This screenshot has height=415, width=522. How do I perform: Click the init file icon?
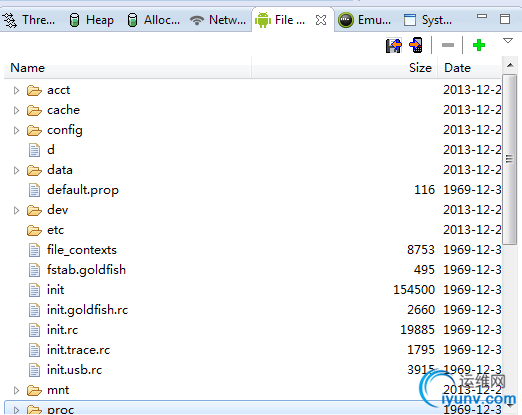point(34,290)
